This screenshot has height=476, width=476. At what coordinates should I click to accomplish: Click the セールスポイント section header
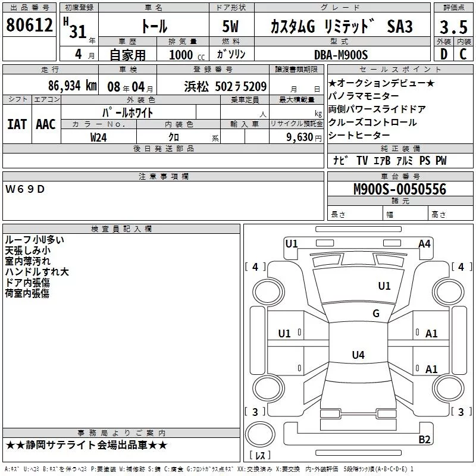(x=400, y=69)
